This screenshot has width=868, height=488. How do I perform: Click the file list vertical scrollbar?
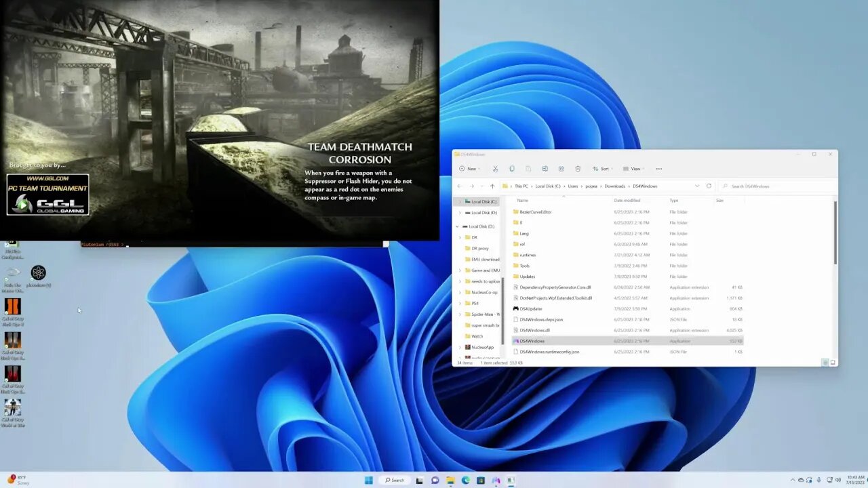(x=835, y=232)
